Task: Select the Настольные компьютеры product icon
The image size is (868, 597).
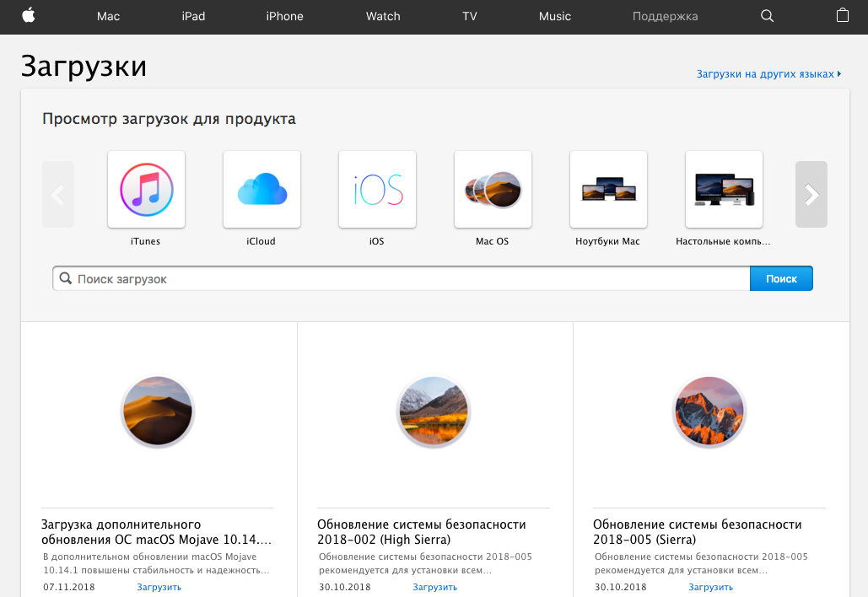Action: pyautogui.click(x=724, y=190)
